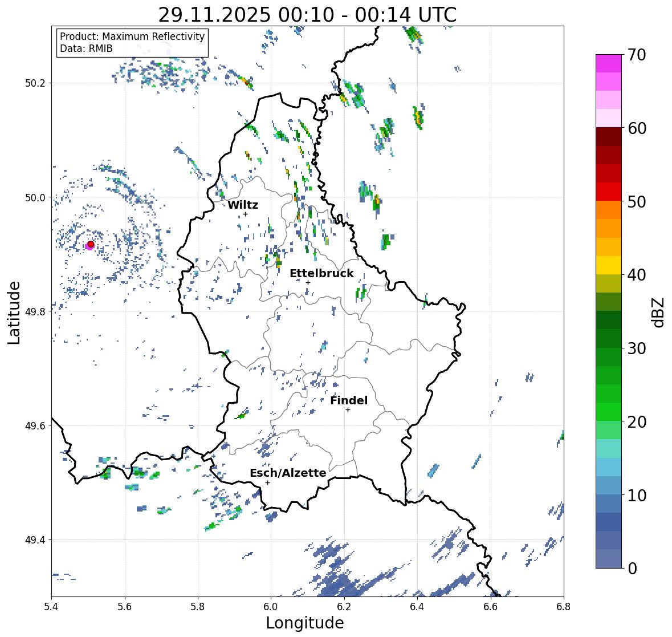This screenshot has width=672, height=637.
Task: Click the title 29.11.2025 00:10 - 00:14 UTC
Action: coord(307,15)
